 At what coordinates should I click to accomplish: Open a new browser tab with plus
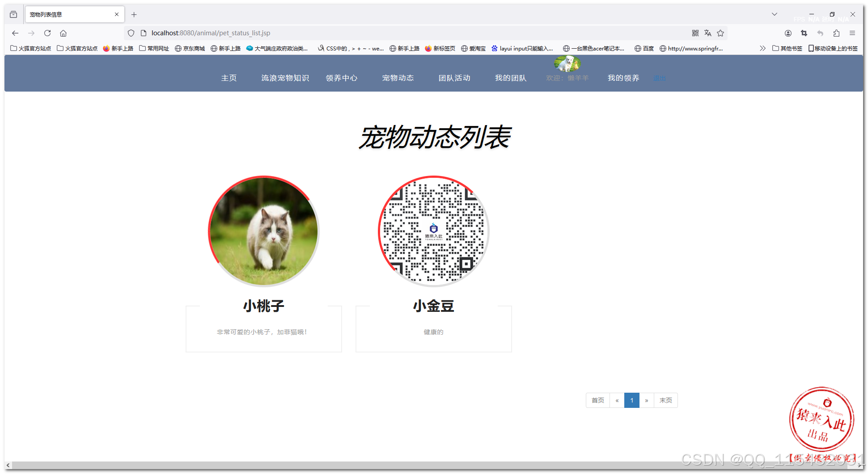point(134,15)
